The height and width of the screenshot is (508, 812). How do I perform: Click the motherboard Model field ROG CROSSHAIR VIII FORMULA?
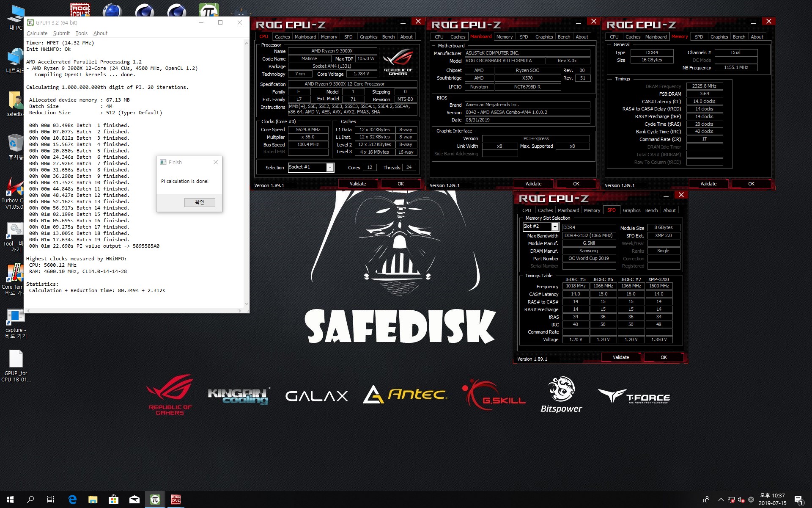(x=505, y=61)
